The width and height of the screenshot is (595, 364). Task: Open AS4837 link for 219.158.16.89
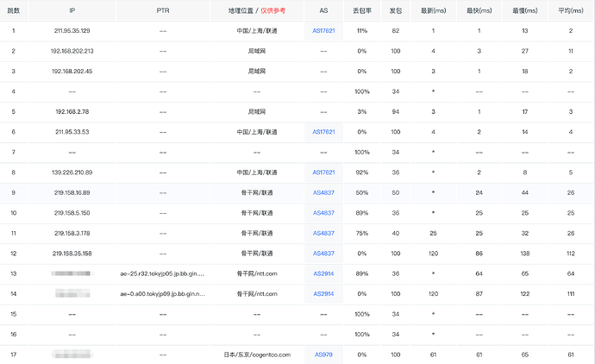coord(323,193)
